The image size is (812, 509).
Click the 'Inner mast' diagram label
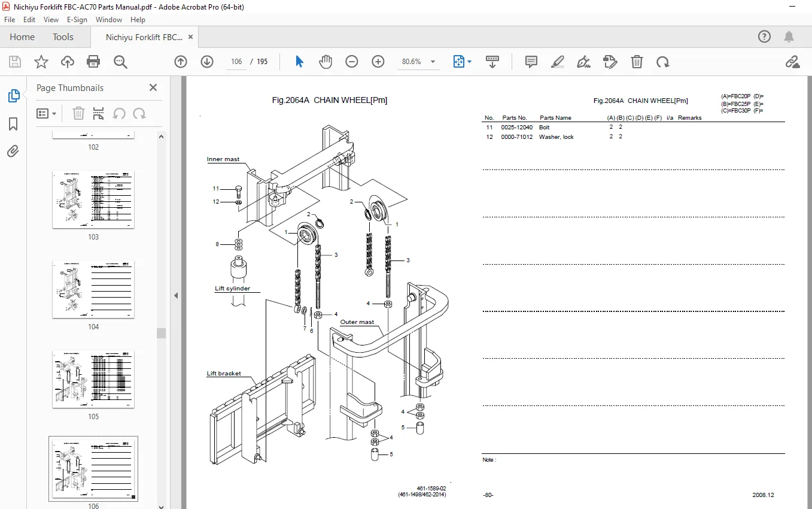(x=223, y=159)
